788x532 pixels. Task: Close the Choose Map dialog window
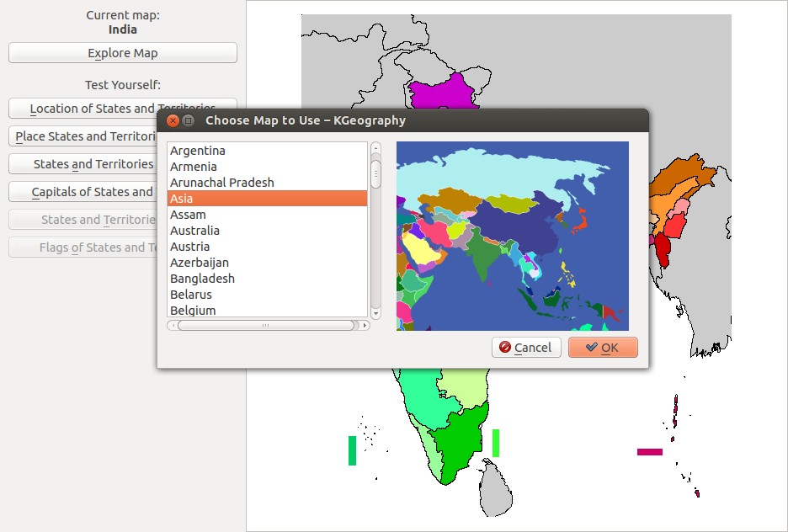click(173, 120)
